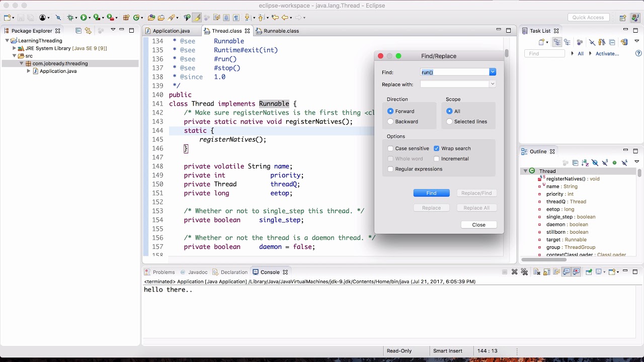644x362 pixels.
Task: Open the Javadoc tab in bottom panel
Action: [x=198, y=272]
